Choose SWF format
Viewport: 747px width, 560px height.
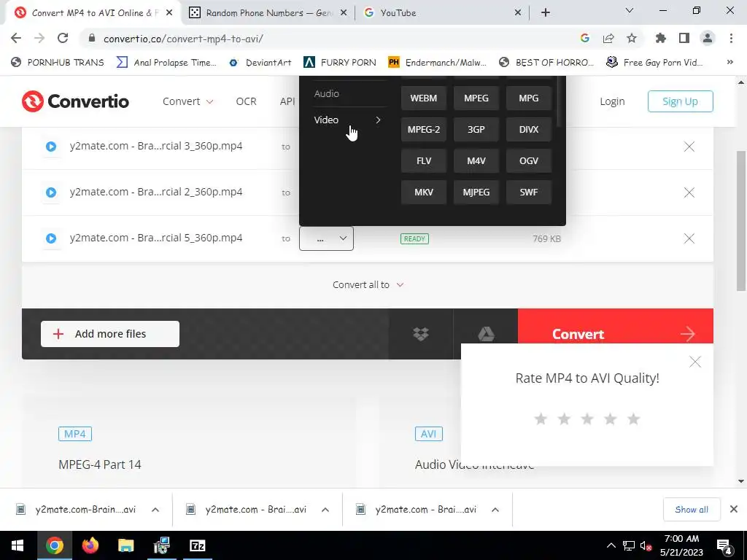pos(529,192)
